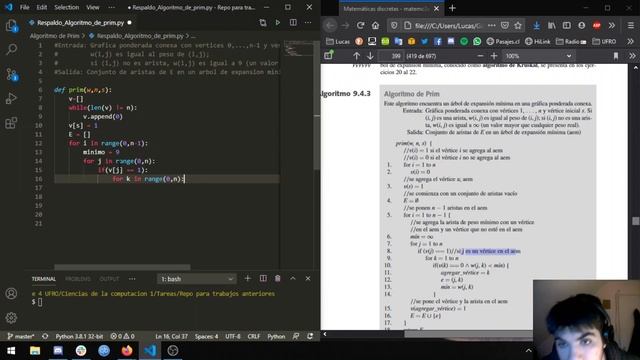Split the editor to the right
The width and height of the screenshot is (640, 360).
pyautogui.click(x=293, y=22)
